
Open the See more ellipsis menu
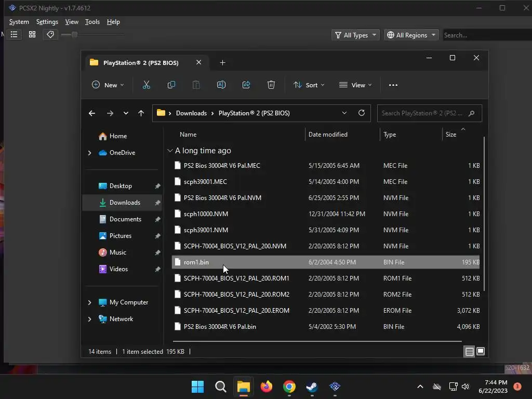[x=393, y=85]
